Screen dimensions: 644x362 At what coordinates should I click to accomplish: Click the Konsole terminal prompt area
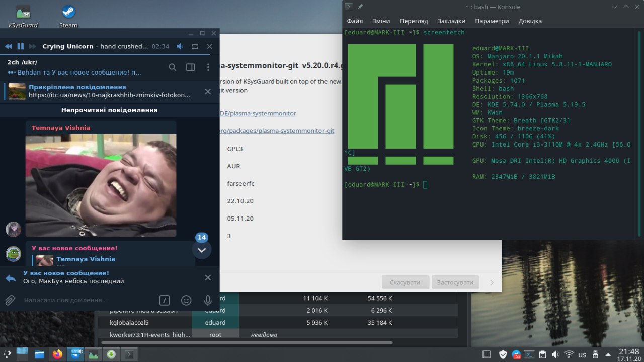tap(426, 185)
